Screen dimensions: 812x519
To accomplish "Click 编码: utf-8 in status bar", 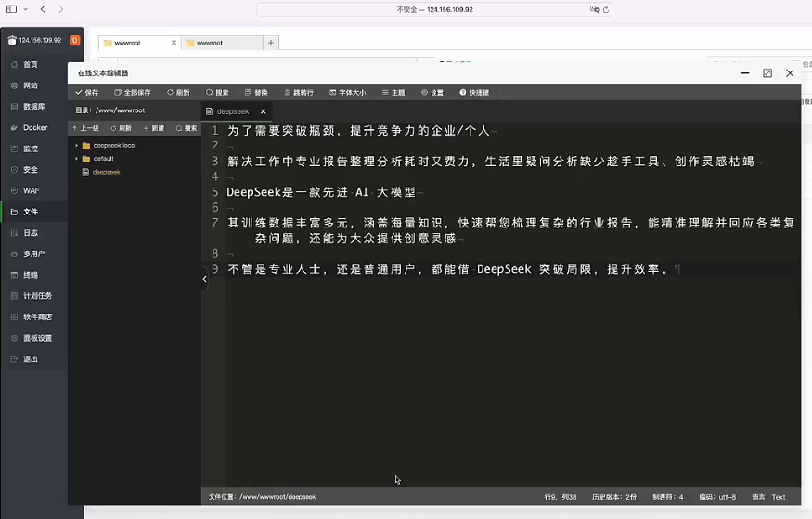I will point(717,497).
